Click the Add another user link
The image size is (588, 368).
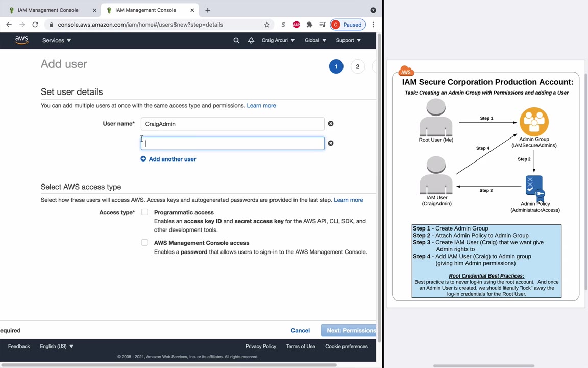173,159
